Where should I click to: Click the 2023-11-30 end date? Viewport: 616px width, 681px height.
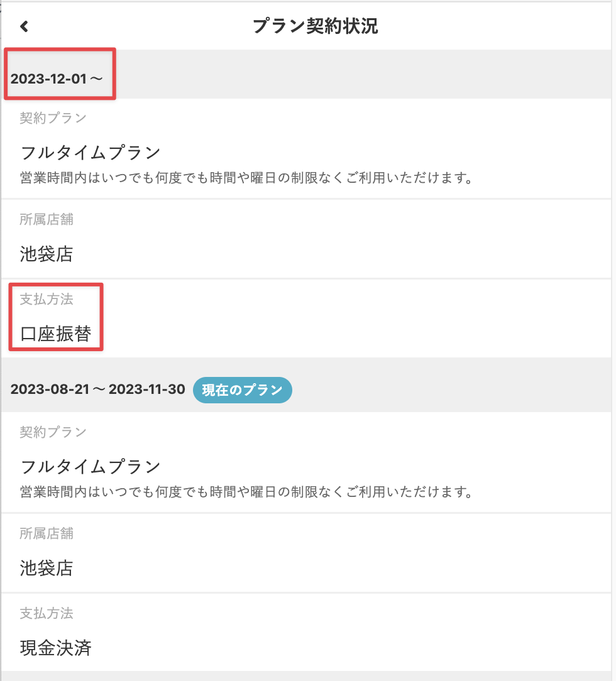[x=147, y=390]
